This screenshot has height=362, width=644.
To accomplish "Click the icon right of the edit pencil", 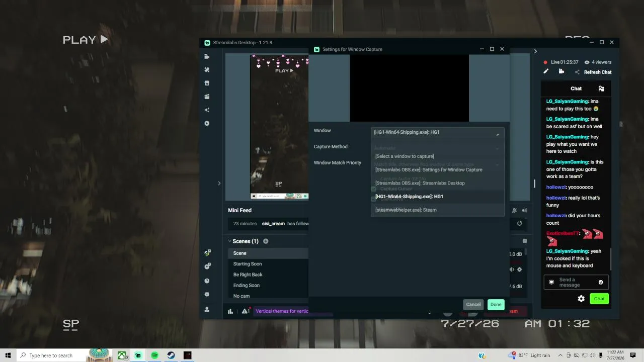I will (561, 71).
